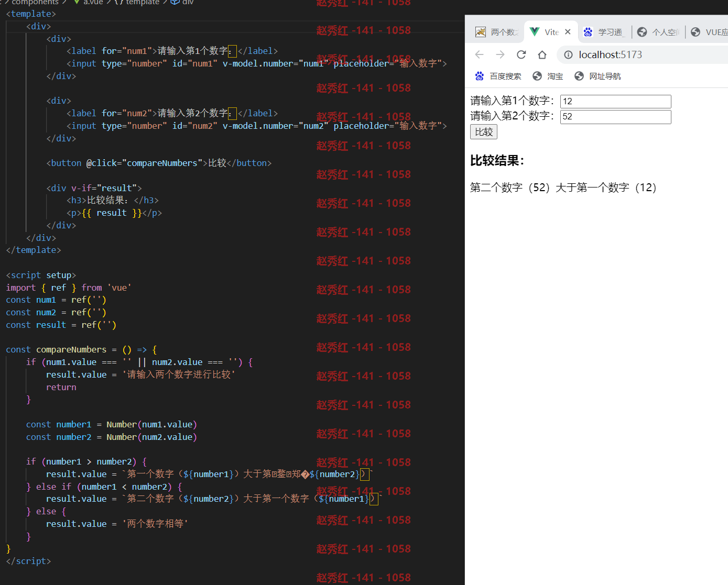Click the if (number1 > number2) line
This screenshot has width=728, height=585.
click(x=86, y=461)
